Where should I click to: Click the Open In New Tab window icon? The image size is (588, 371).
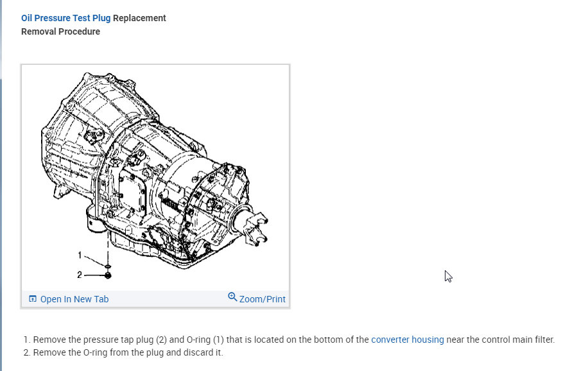point(33,298)
